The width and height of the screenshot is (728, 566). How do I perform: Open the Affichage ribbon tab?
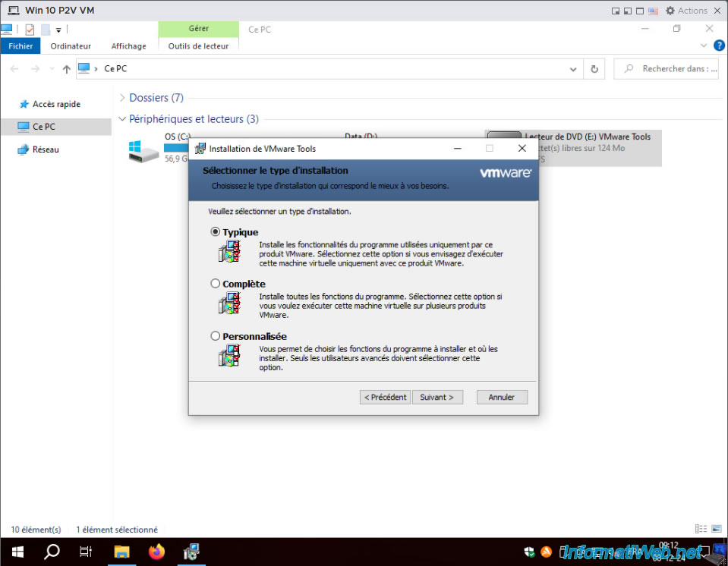[x=128, y=46]
